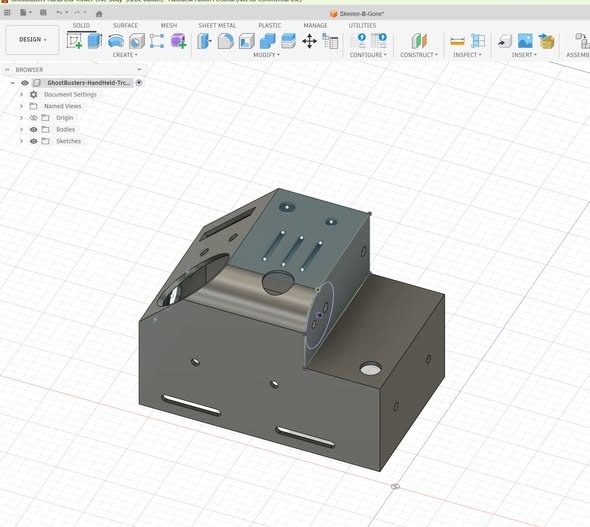Expand the Sketches node
This screenshot has height=527, width=590.
click(x=21, y=141)
